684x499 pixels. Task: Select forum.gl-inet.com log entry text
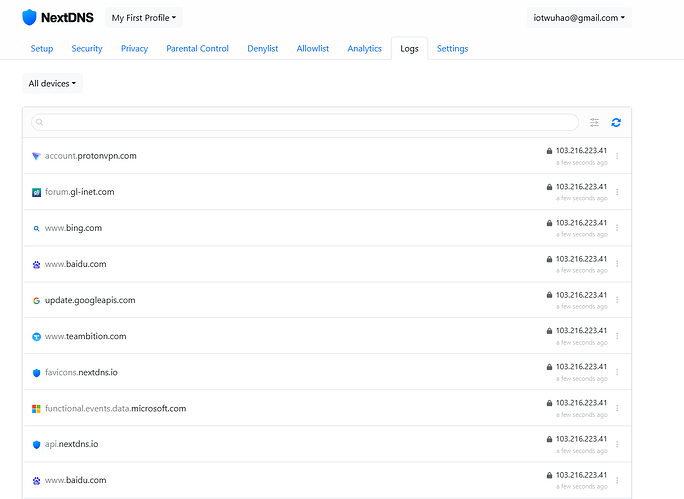(x=80, y=192)
